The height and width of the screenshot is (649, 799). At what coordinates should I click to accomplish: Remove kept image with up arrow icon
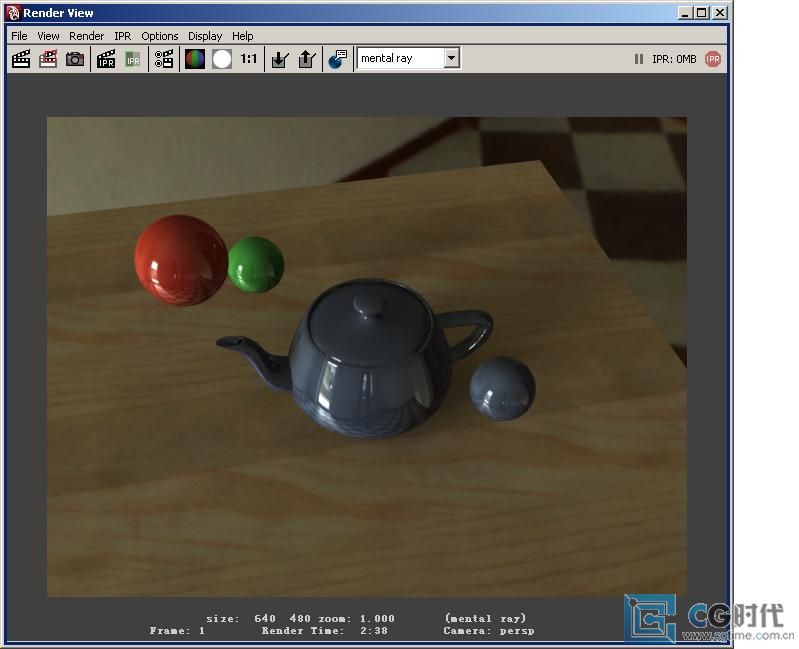tap(307, 59)
